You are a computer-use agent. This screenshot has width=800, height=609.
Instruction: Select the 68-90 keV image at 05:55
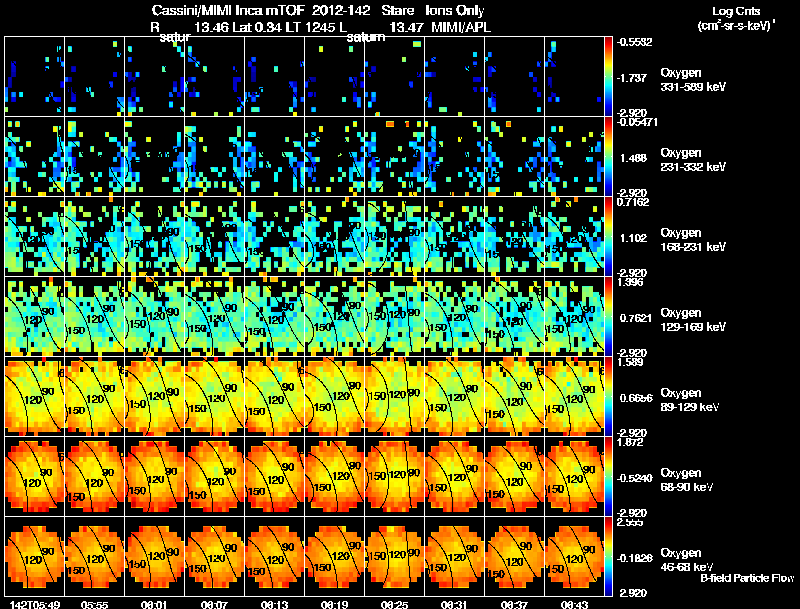pyautogui.click(x=94, y=476)
